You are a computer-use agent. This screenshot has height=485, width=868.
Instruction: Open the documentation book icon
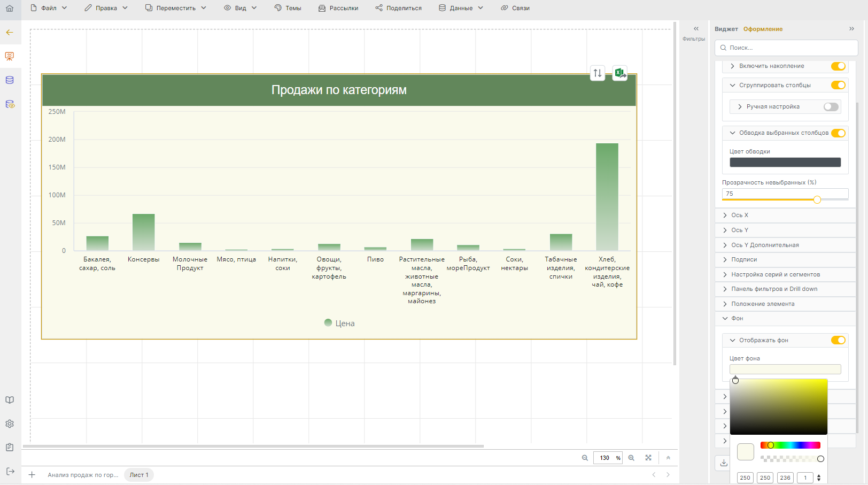[x=9, y=399]
